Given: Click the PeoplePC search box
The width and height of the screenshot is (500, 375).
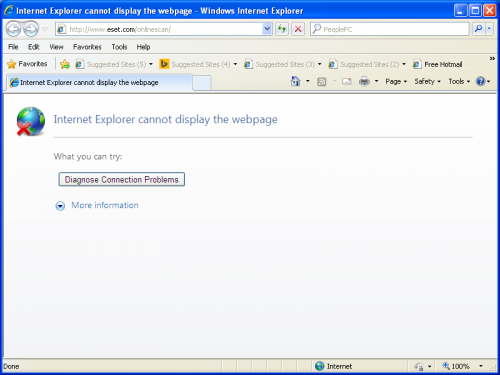Looking at the screenshot, I should click(390, 29).
